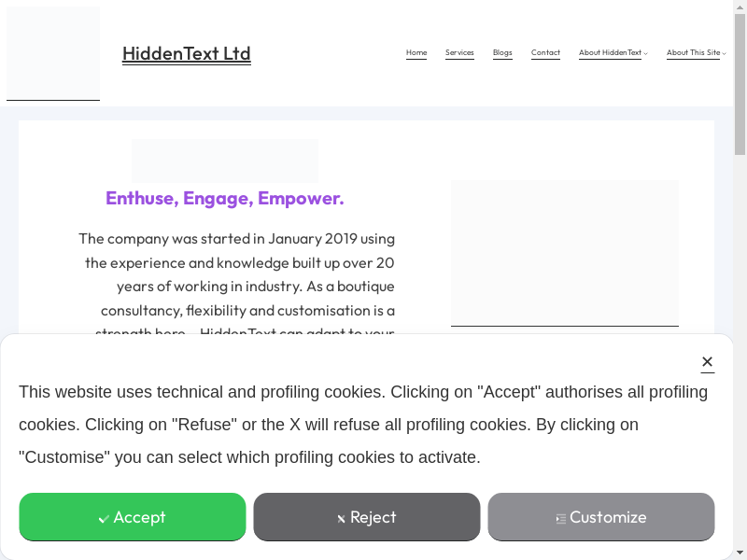Click the HiddenText Ltd site title
This screenshot has width=747, height=560.
pyautogui.click(x=187, y=53)
